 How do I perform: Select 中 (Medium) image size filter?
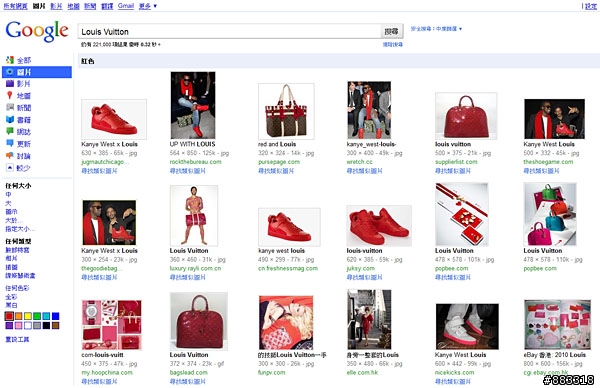point(8,195)
